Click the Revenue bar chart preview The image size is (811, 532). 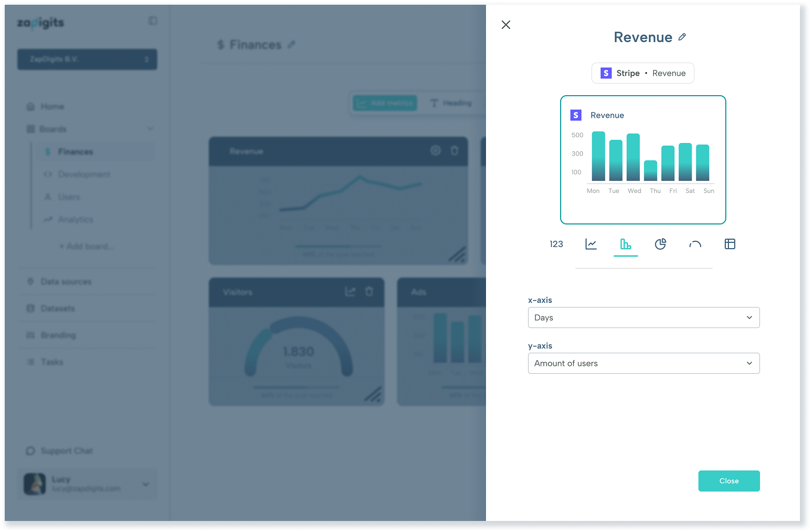(x=643, y=160)
